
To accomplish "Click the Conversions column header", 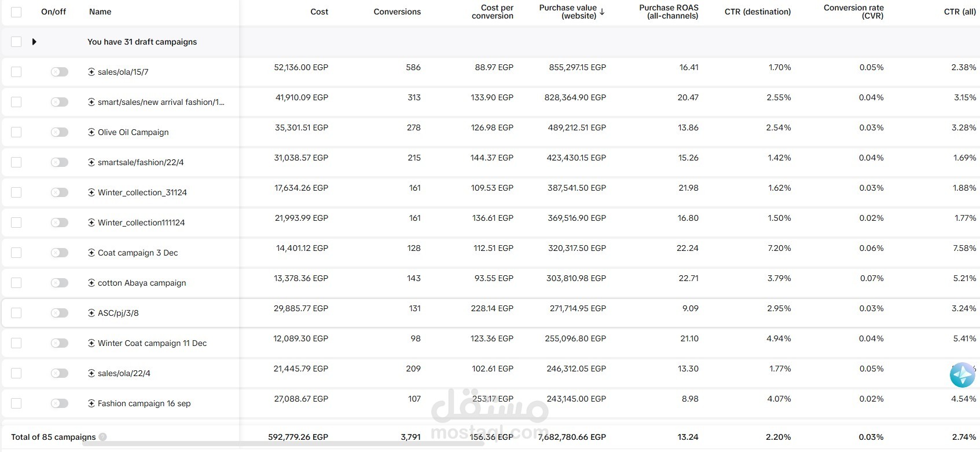I will (397, 12).
